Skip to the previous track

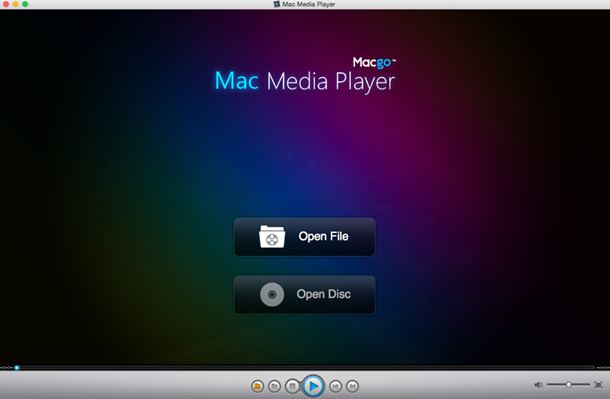[x=335, y=386]
